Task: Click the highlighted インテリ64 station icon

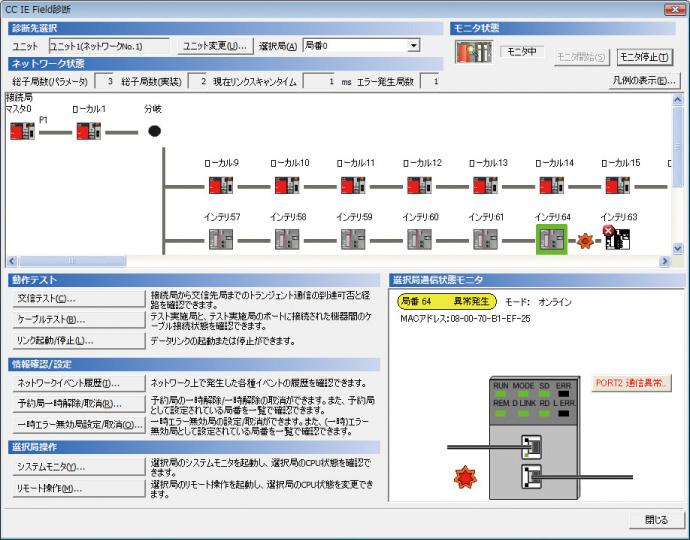Action: click(551, 239)
